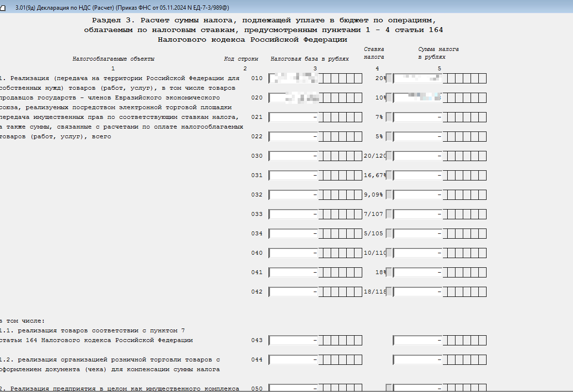Click the tax base field for line 043
573x392 pixels.
coord(293,341)
